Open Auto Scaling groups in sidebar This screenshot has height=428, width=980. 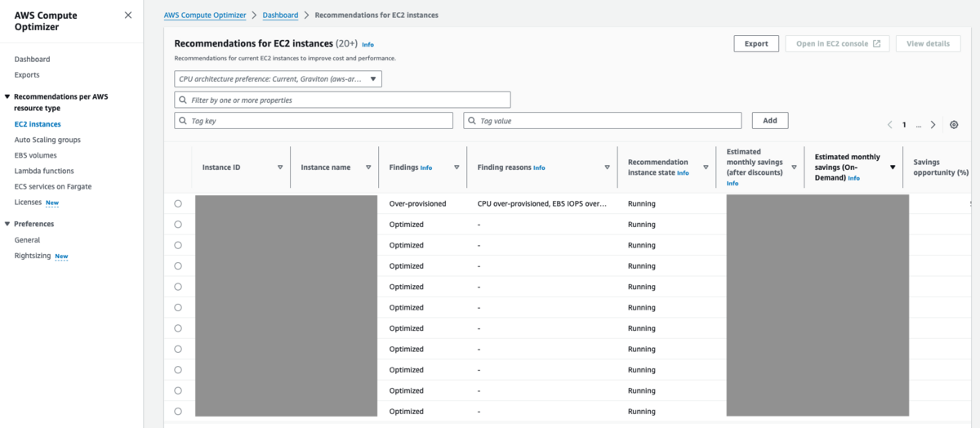point(47,140)
